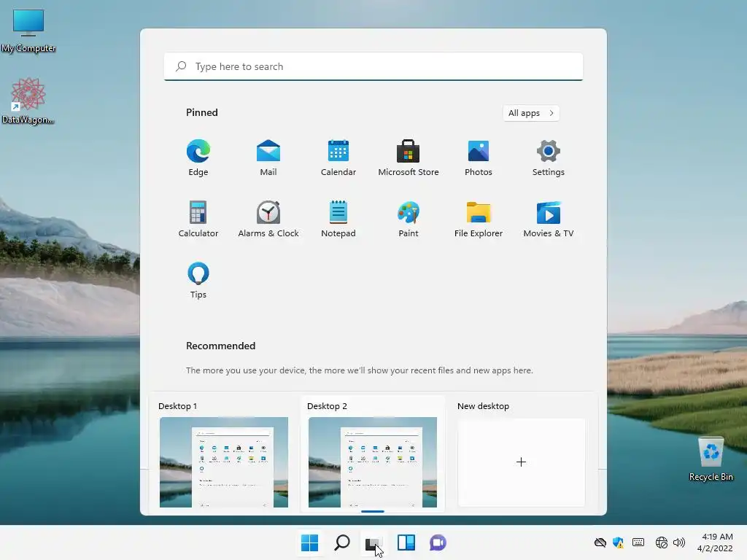Click the Pinned heading
Viewport: 747px width, 560px height.
[x=202, y=112]
